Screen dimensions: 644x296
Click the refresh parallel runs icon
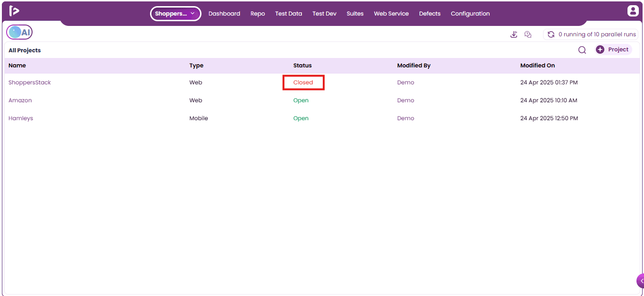pos(551,34)
